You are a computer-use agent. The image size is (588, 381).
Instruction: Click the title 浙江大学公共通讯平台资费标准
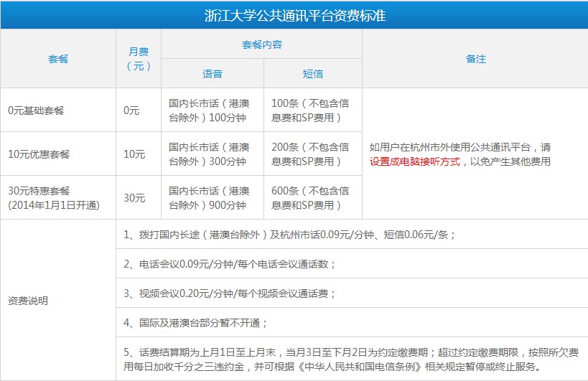click(295, 15)
